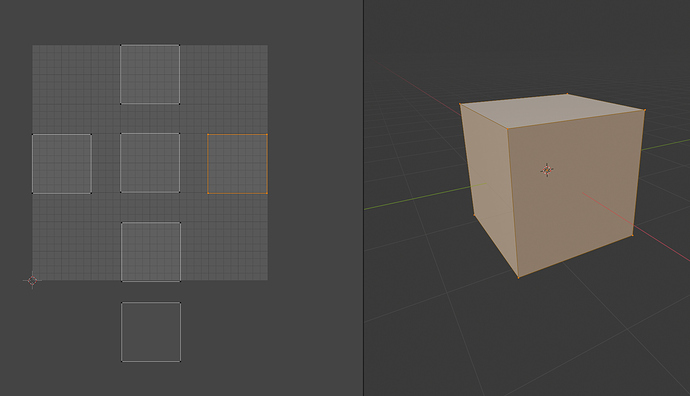Select the leftmost UV island square
The width and height of the screenshot is (690, 396).
pos(62,164)
